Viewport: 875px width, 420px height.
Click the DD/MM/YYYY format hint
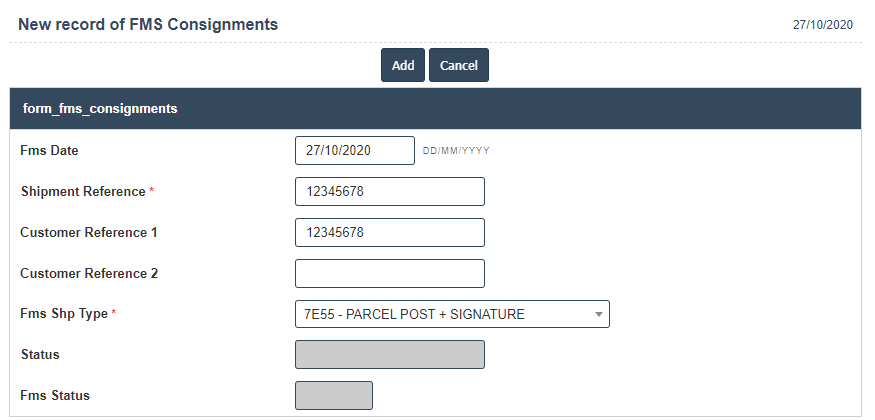pyautogui.click(x=456, y=151)
